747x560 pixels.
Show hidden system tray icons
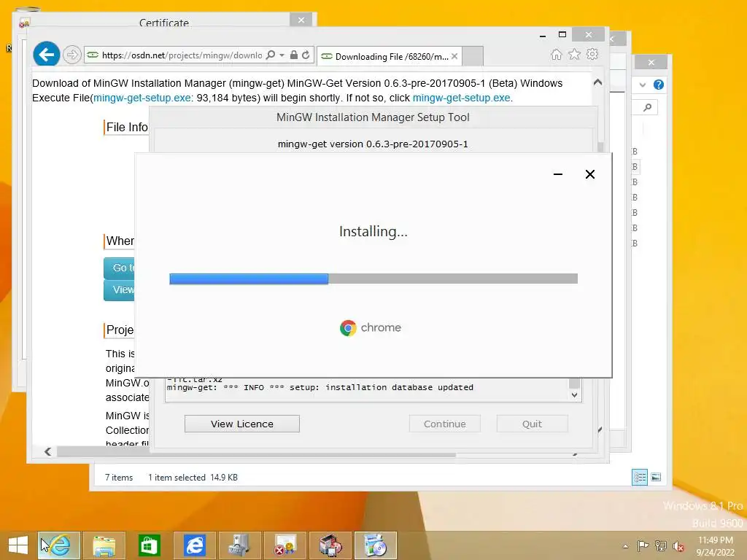pyautogui.click(x=625, y=546)
